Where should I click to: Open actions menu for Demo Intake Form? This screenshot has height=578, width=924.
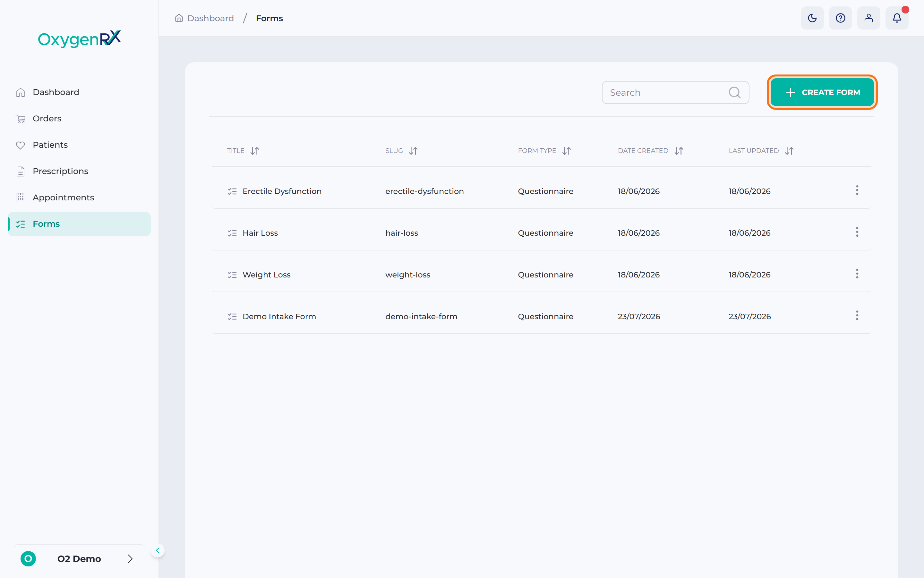[x=857, y=315]
